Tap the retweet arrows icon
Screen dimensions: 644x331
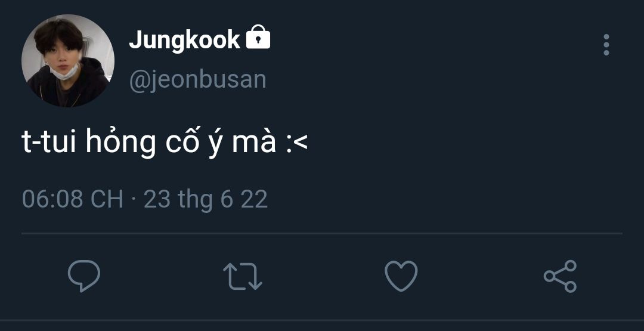click(x=242, y=277)
